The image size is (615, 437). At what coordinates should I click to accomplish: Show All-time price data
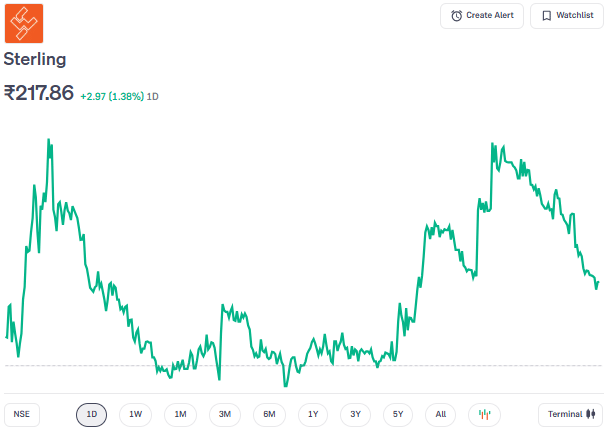point(441,414)
